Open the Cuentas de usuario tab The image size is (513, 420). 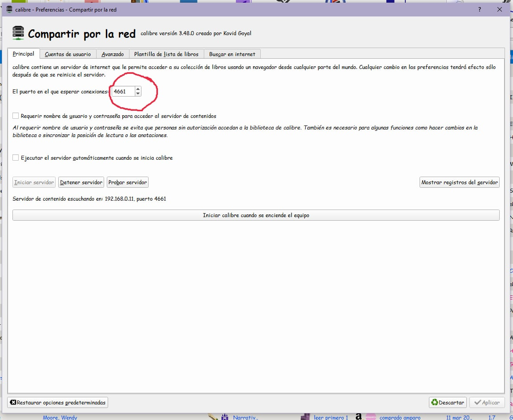(x=68, y=54)
